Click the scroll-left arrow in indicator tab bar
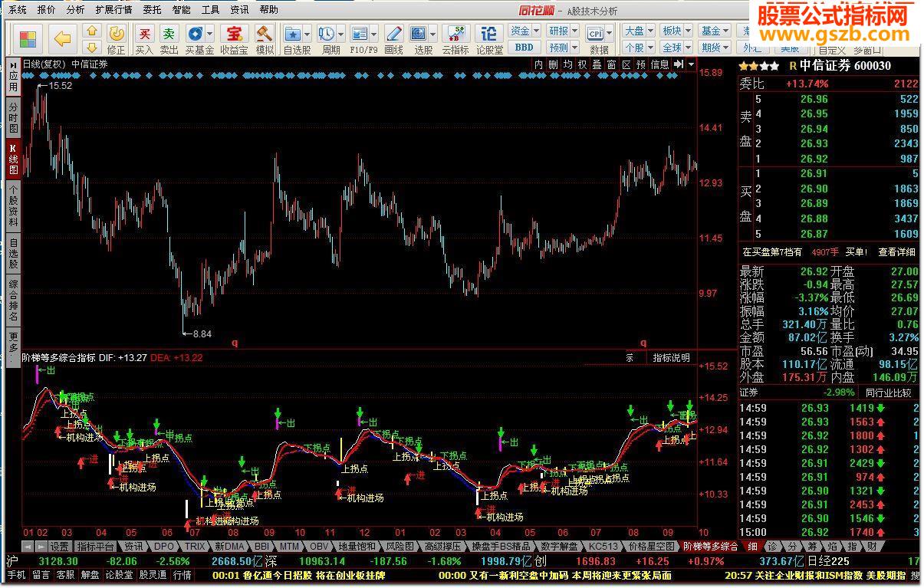This screenshot has height=588, width=924. pos(28,547)
